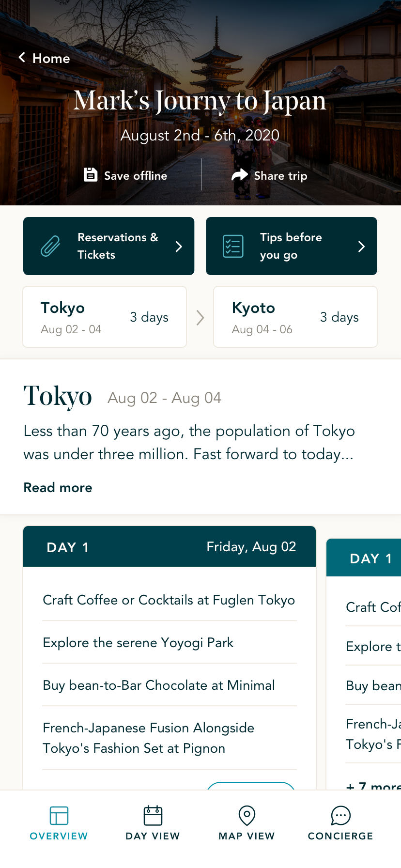Tap the back chevron next to Home
This screenshot has height=868, width=401.
coord(22,58)
